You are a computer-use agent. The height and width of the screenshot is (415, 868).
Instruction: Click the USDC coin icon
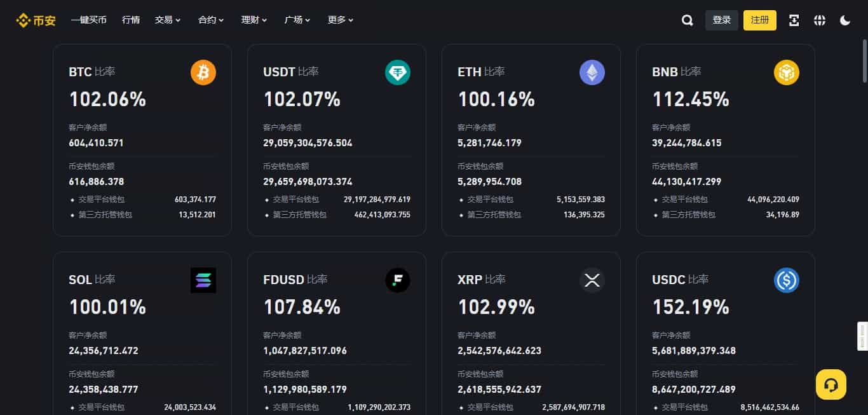[786, 280]
